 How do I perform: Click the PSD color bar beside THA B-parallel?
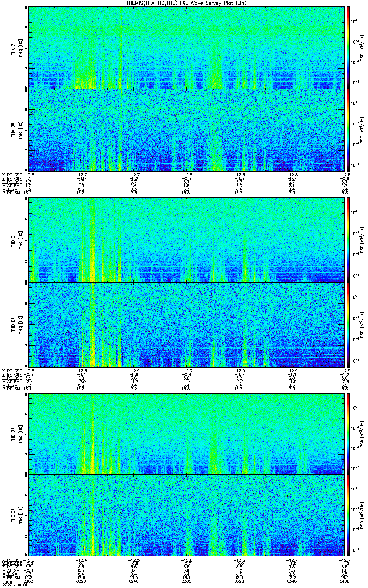click(x=349, y=129)
